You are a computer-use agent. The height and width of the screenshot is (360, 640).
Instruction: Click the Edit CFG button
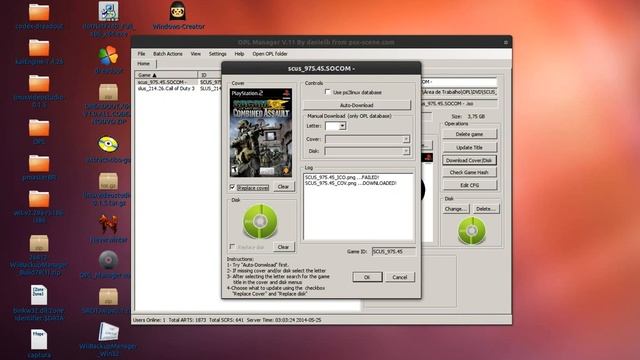(469, 185)
